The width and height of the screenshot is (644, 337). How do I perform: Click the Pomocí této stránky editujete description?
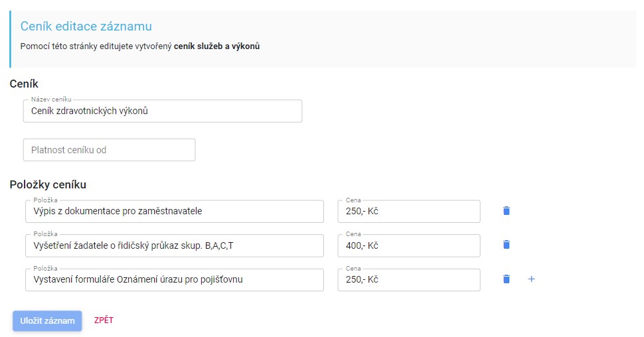(x=140, y=46)
